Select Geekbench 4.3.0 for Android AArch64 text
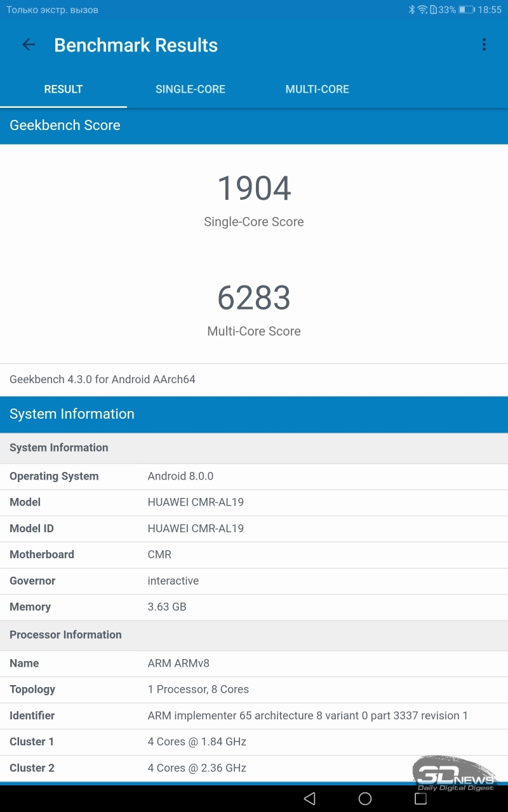Viewport: 508px width, 812px height. [102, 379]
